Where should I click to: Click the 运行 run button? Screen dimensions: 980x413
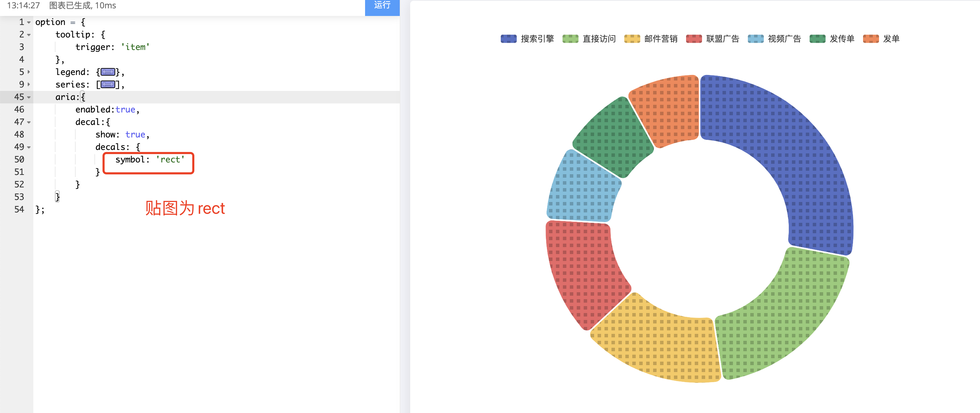[x=382, y=6]
